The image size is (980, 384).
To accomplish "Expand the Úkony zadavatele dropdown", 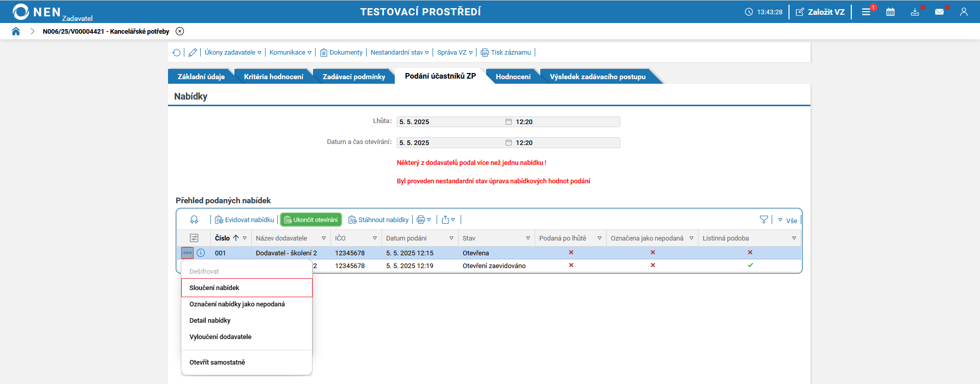I will (x=233, y=53).
